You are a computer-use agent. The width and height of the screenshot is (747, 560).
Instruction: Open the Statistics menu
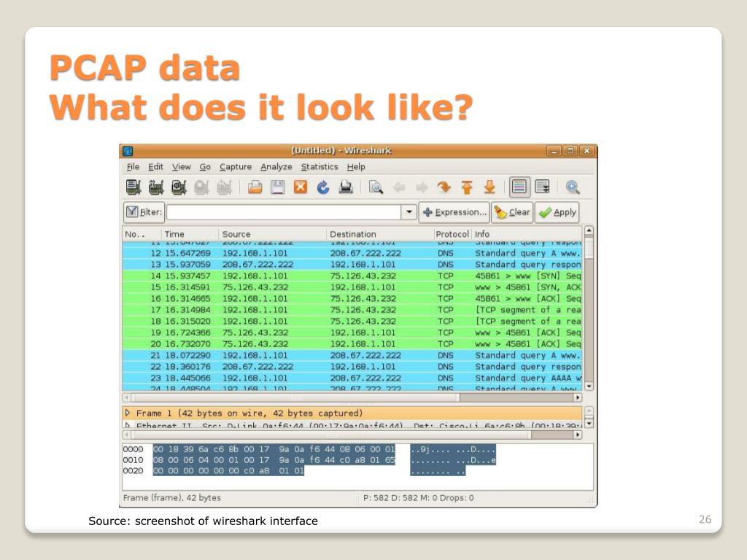click(320, 167)
